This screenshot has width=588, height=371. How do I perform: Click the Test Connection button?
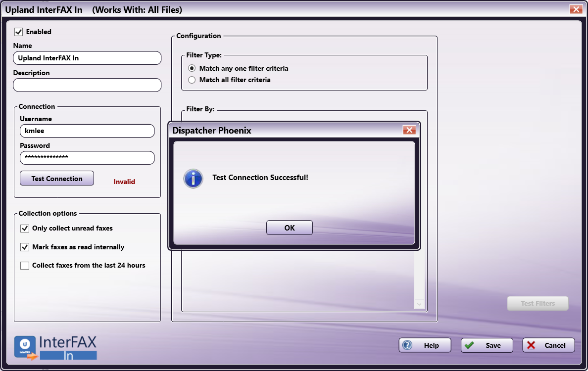click(x=57, y=179)
